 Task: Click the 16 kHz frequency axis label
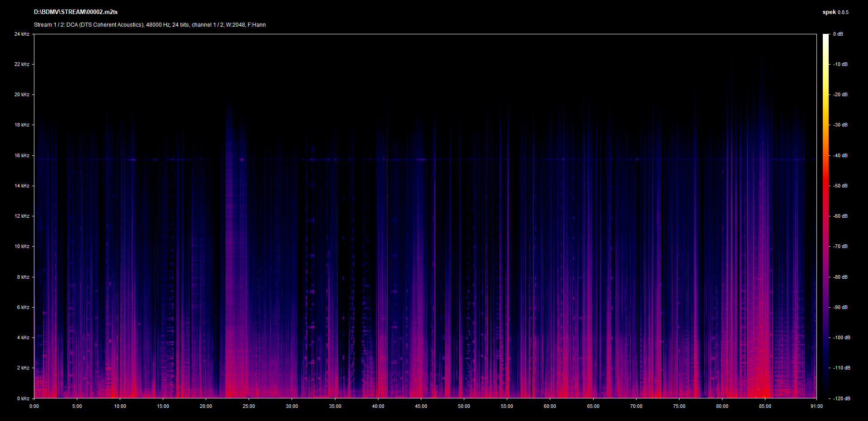(22, 155)
